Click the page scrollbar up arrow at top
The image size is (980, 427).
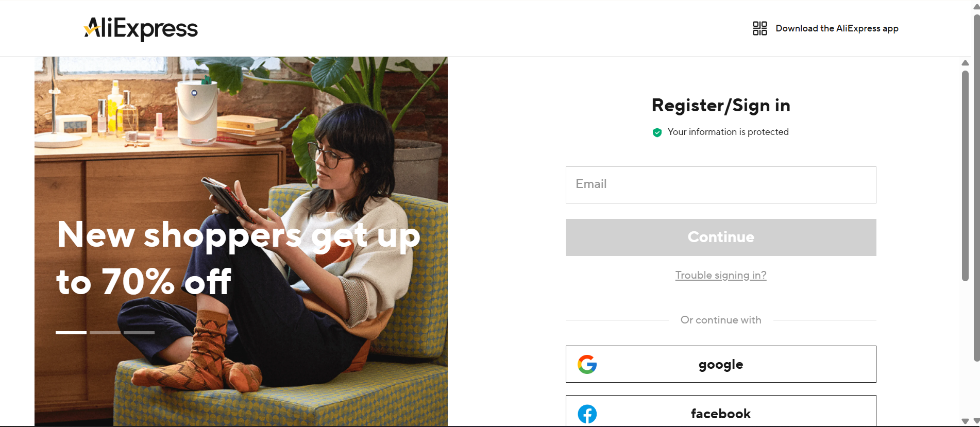click(x=976, y=6)
